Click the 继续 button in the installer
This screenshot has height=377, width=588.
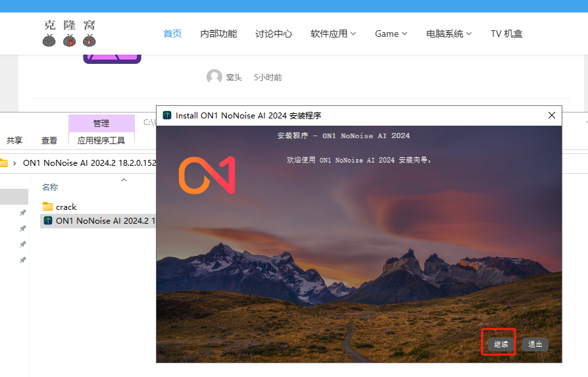501,344
